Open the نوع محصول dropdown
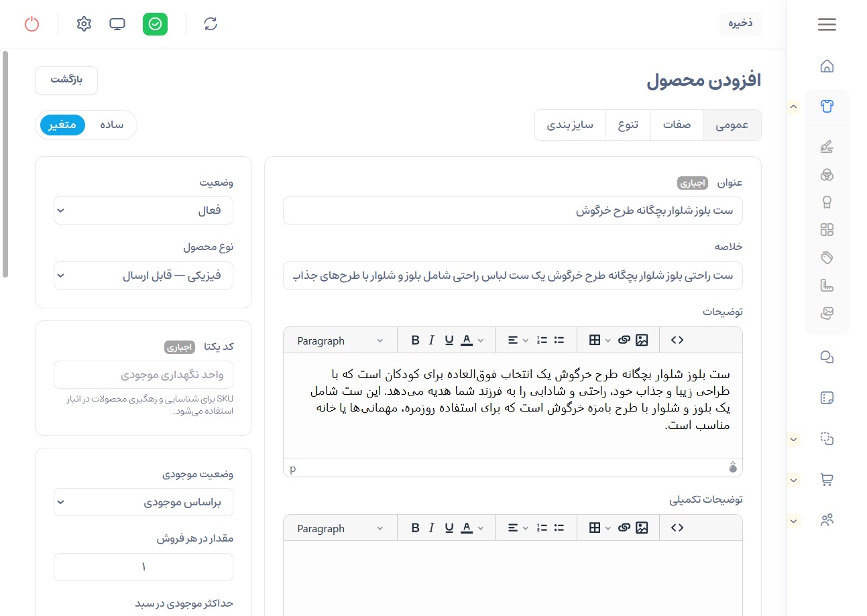 (x=143, y=275)
